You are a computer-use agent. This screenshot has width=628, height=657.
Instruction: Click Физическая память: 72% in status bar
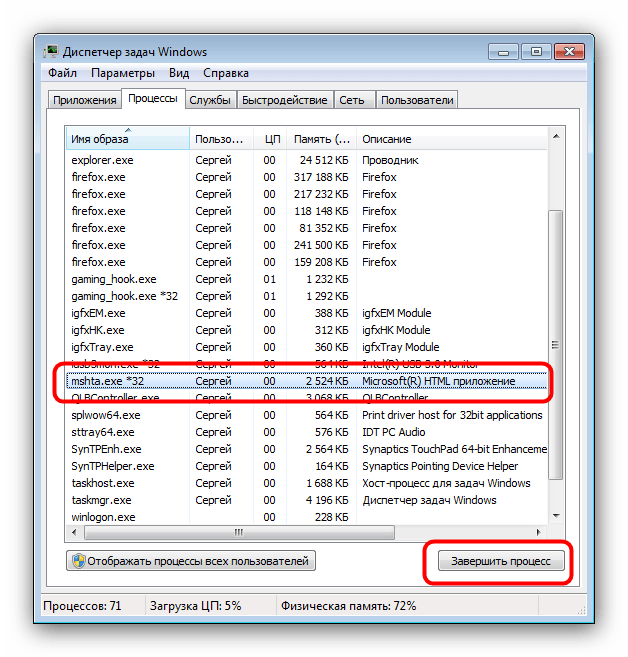349,606
